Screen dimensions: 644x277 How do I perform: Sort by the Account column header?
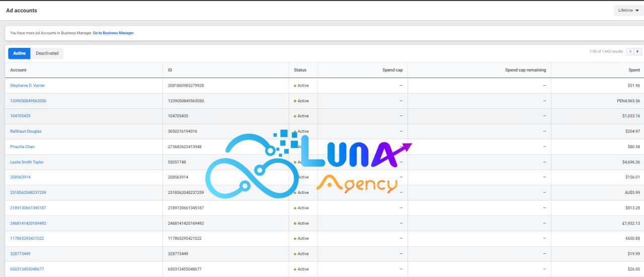[18, 70]
